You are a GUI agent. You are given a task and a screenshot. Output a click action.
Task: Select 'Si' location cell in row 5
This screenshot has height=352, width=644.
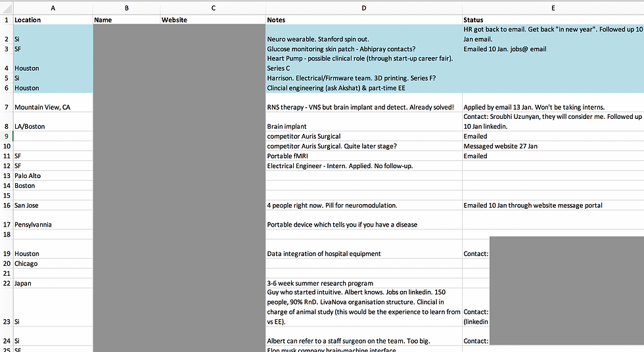[53, 78]
